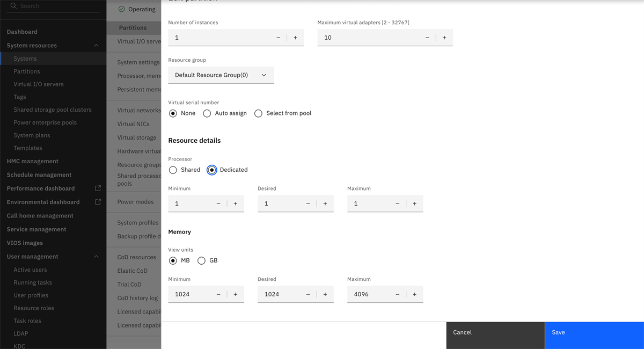Open the Resource group dropdown
Viewport: 644px width, 349px height.
(221, 75)
